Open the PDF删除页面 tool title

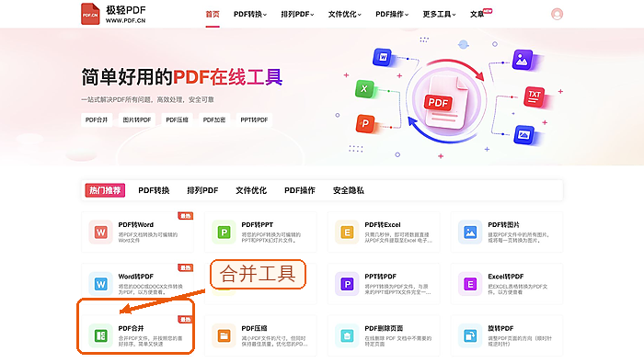tap(384, 328)
